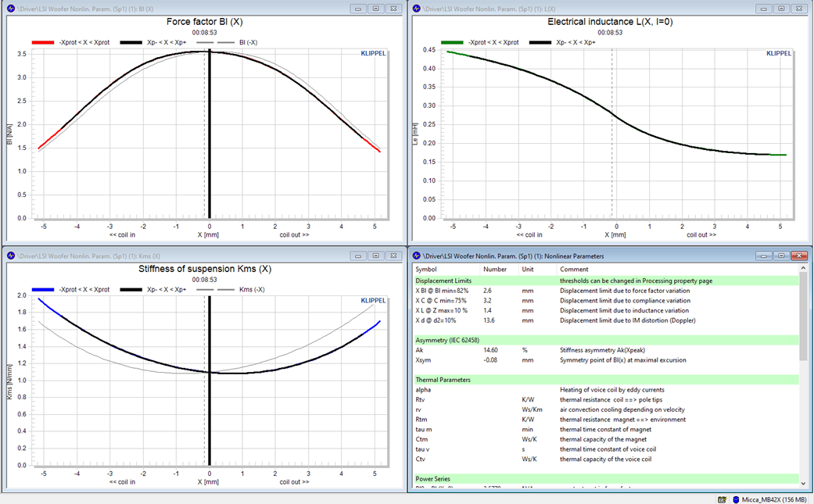Image resolution: width=814 pixels, height=504 pixels.
Task: Select the alpha thermal parameter row
Action: click(x=606, y=390)
